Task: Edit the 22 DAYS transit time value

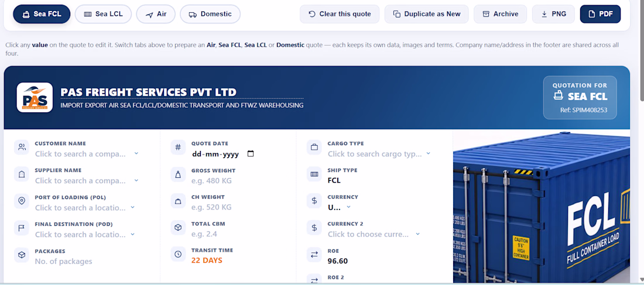Action: pos(207,260)
